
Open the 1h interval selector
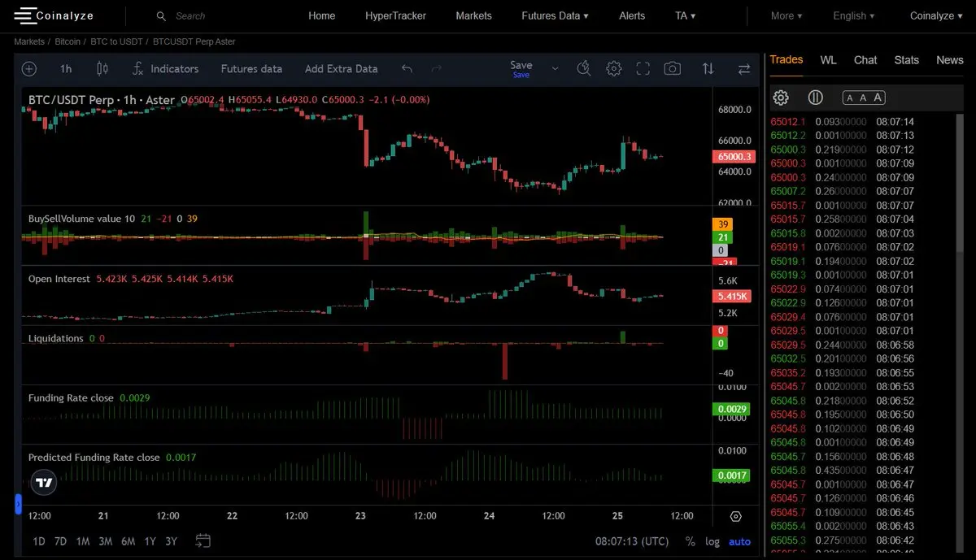tap(66, 69)
